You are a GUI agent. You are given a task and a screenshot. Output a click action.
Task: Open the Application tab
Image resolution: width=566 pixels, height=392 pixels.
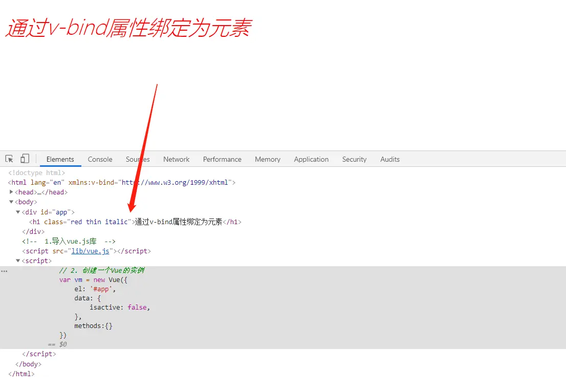tap(311, 159)
